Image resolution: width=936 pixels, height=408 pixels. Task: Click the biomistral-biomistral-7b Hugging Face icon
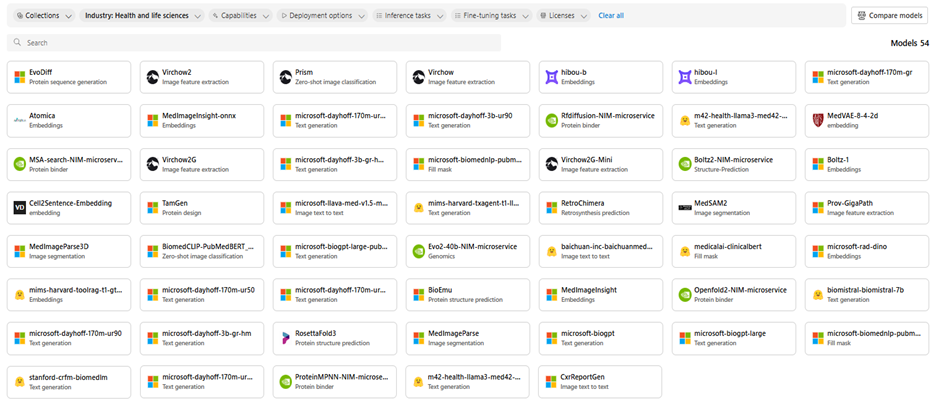(x=818, y=295)
